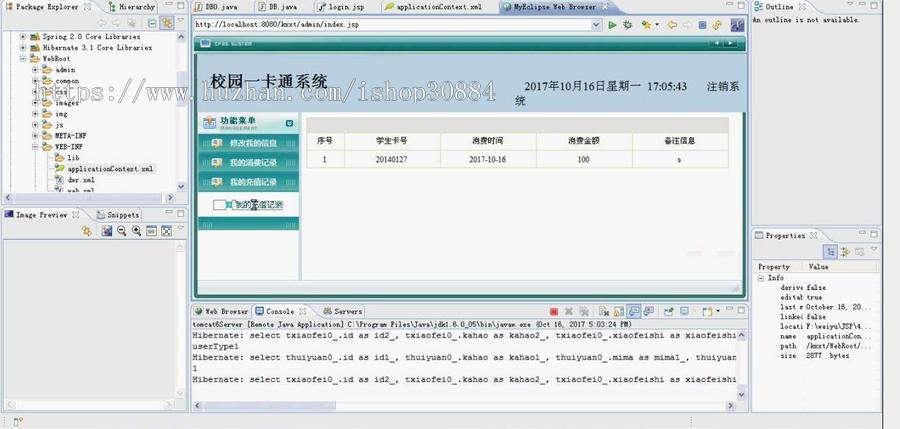
Task: Open the DB.java editor tab
Action: pyautogui.click(x=278, y=7)
